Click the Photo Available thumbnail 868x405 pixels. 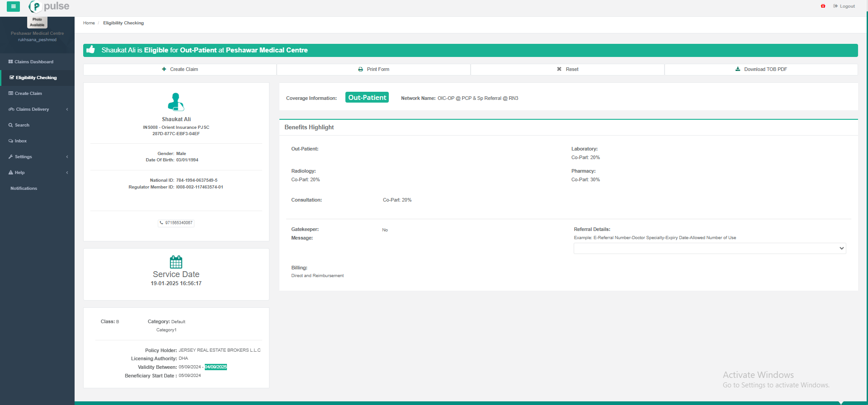click(x=37, y=22)
